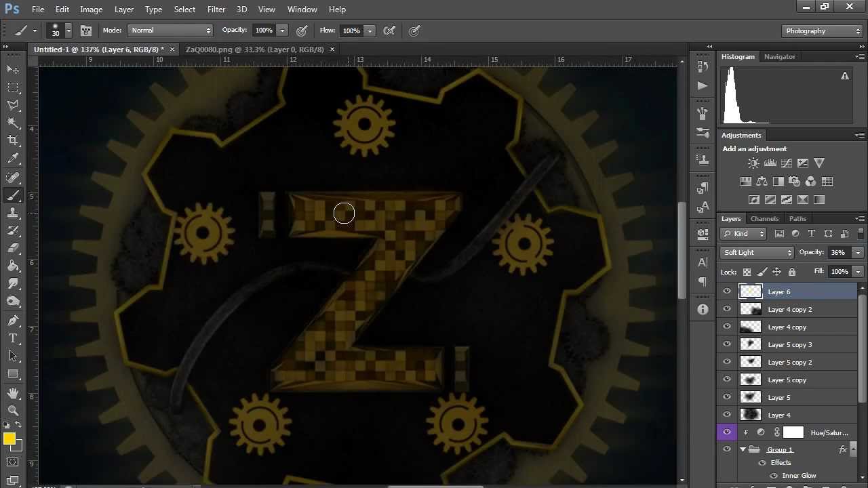Select the Layer 5 copy layer row
The width and height of the screenshot is (868, 488).
click(787, 380)
